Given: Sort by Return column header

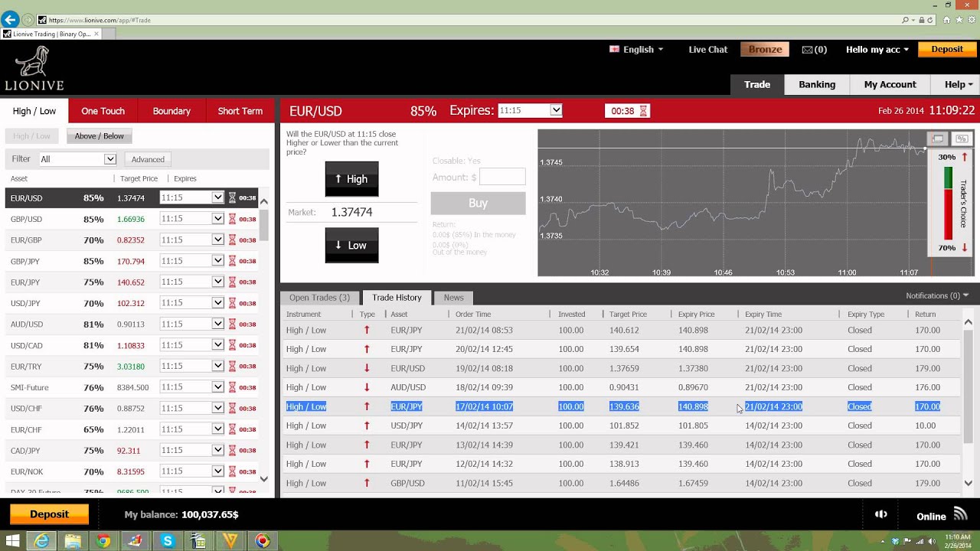Looking at the screenshot, I should (925, 314).
